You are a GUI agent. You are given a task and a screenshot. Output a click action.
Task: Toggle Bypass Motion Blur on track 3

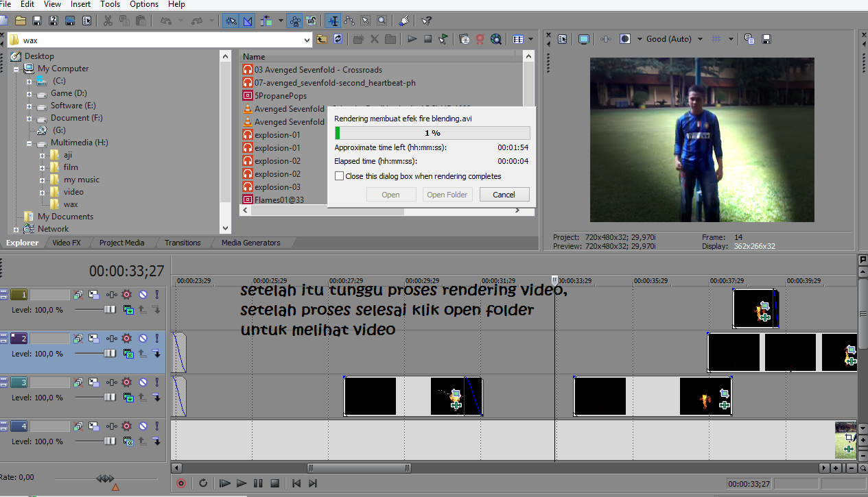[78, 383]
